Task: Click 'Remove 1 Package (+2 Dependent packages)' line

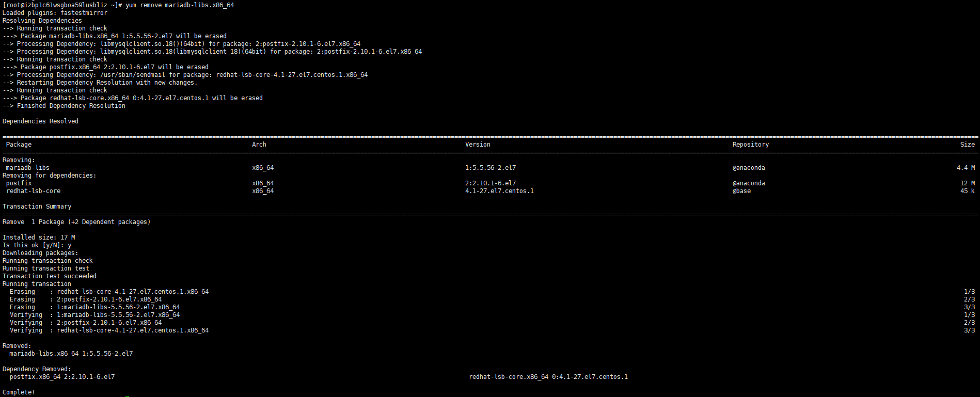Action: pyautogui.click(x=76, y=222)
